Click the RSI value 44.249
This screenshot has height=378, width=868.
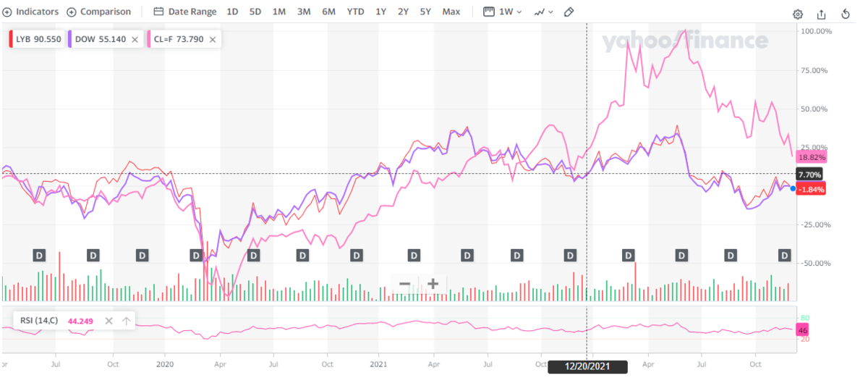[81, 321]
